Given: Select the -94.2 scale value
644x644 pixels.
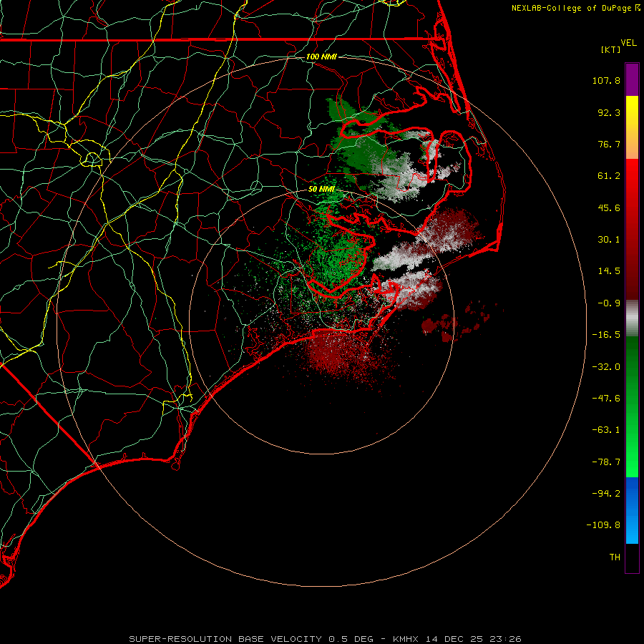Looking at the screenshot, I should point(606,493).
